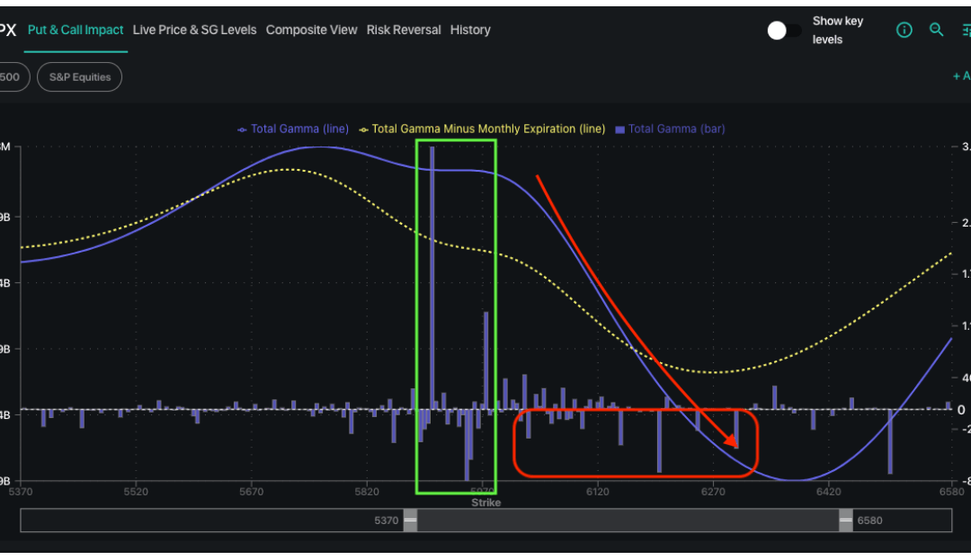Viewport: 971px width, 560px height.
Task: Open the chart settings sliders icon
Action: [x=965, y=30]
